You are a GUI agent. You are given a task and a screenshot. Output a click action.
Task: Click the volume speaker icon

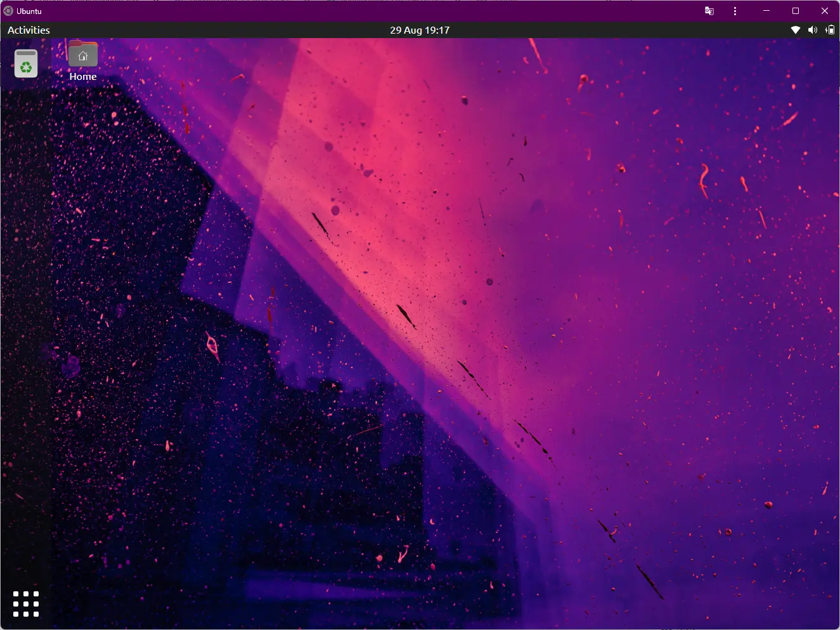[813, 30]
